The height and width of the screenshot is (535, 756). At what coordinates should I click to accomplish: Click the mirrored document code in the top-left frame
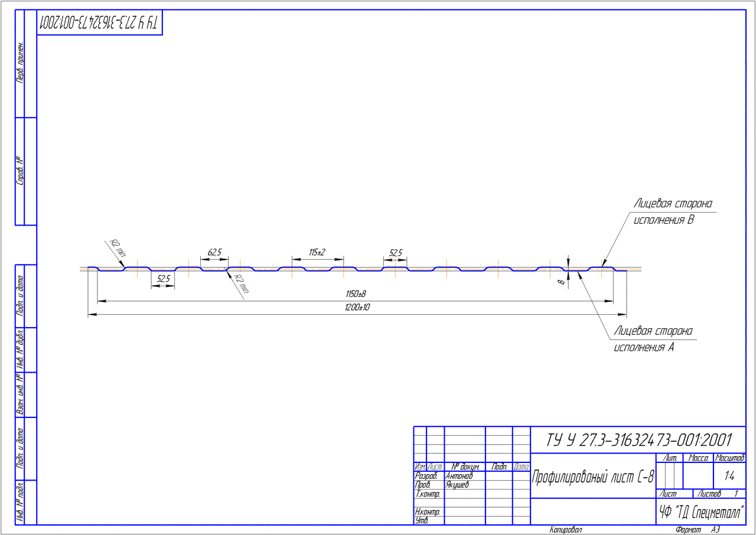[x=99, y=23]
